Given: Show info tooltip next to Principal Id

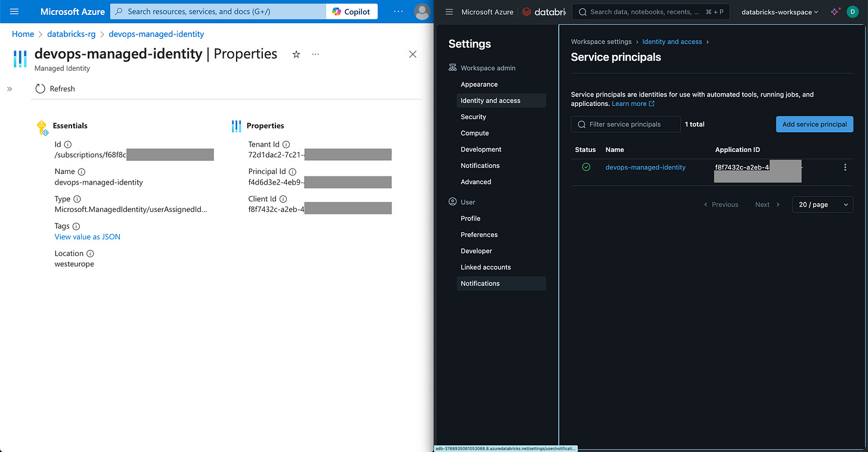Looking at the screenshot, I should coord(293,172).
